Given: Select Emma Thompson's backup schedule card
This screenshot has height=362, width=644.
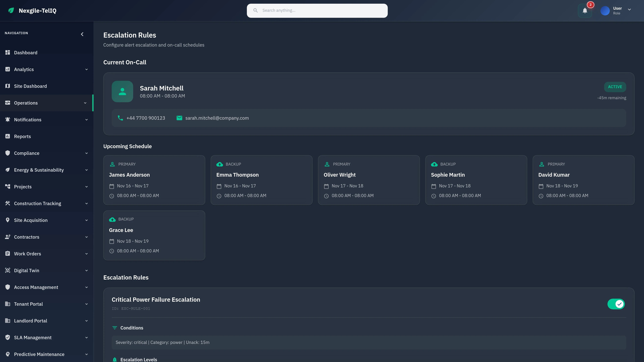Looking at the screenshot, I should (x=261, y=180).
